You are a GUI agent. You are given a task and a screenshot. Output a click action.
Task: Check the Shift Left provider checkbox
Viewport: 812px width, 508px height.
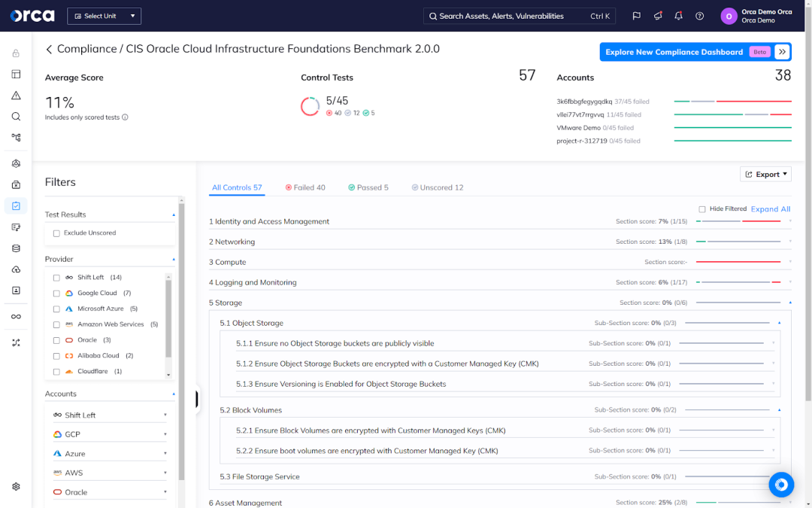[56, 278]
